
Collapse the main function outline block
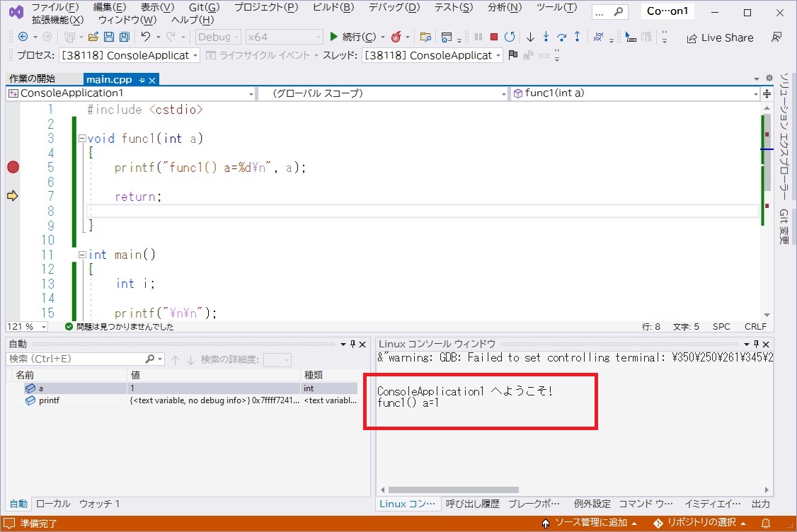tap(82, 255)
